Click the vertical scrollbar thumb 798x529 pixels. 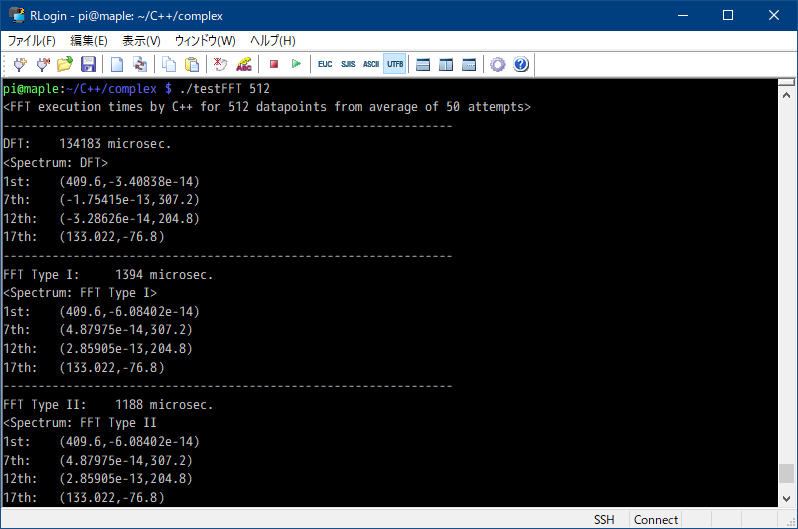[786, 473]
